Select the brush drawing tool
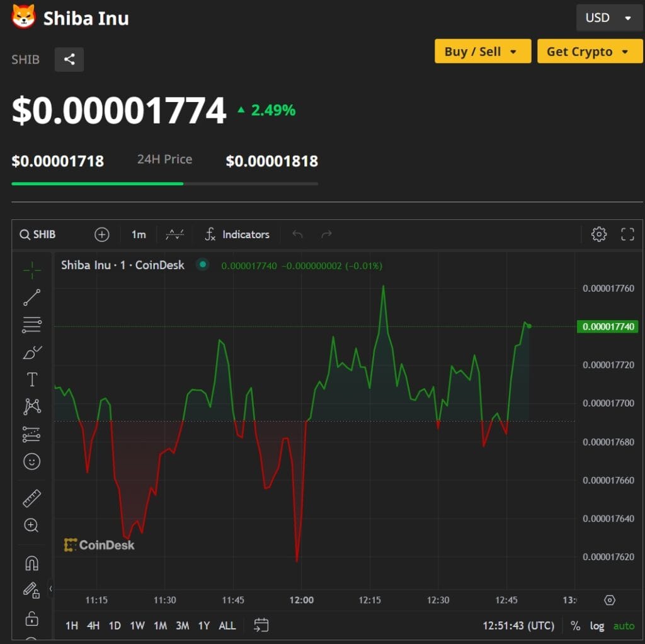The height and width of the screenshot is (644, 645). [x=31, y=352]
